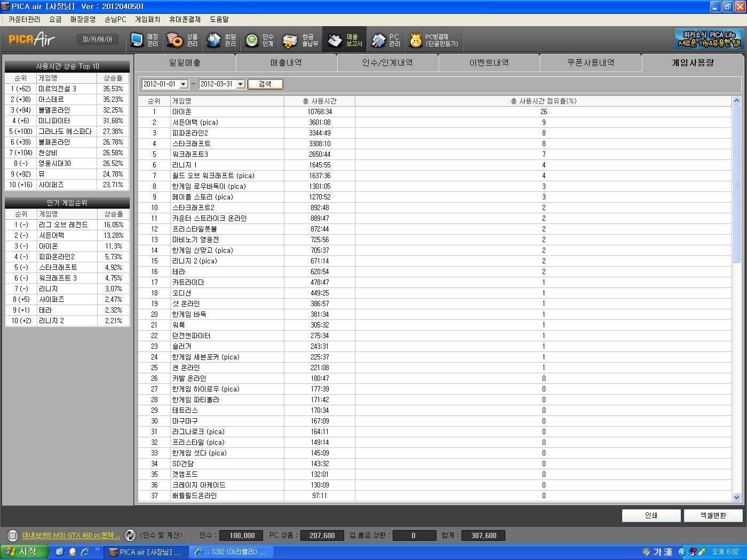The height and width of the screenshot is (560, 747).
Task: Click the 피/카/에/어 button
Action: tap(98, 39)
